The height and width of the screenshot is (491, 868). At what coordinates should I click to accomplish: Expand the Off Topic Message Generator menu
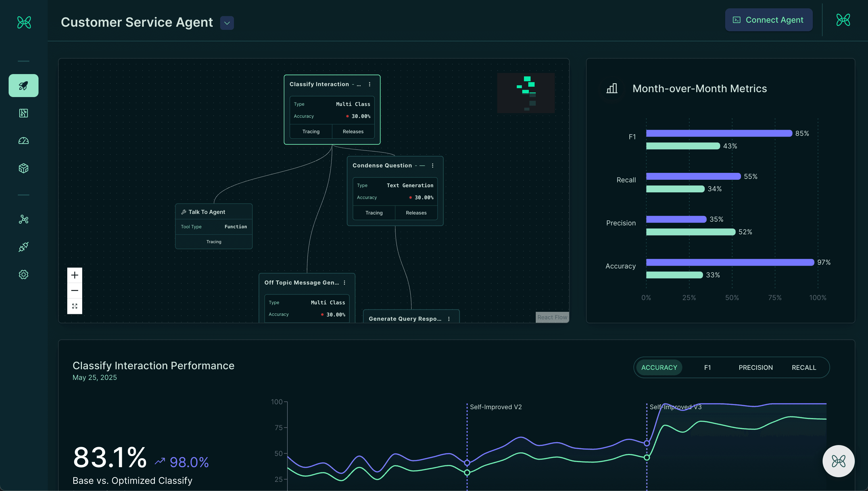click(x=345, y=283)
